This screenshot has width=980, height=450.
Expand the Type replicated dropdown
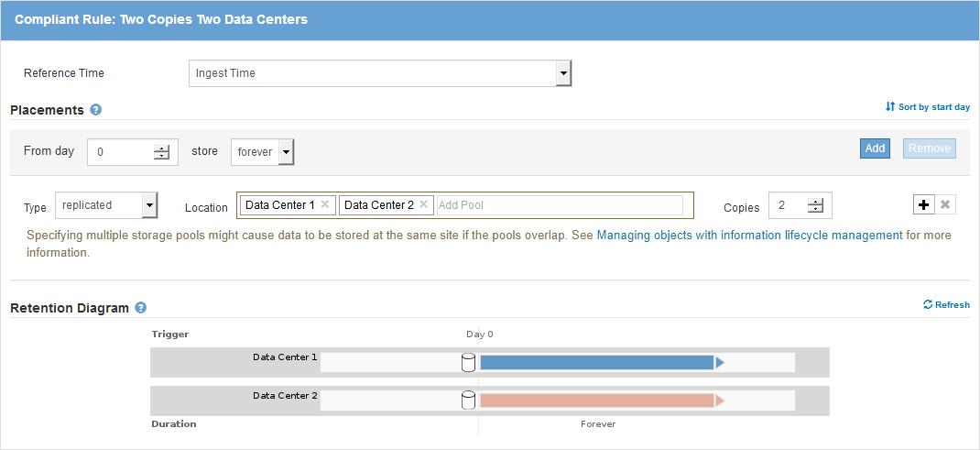149,206
